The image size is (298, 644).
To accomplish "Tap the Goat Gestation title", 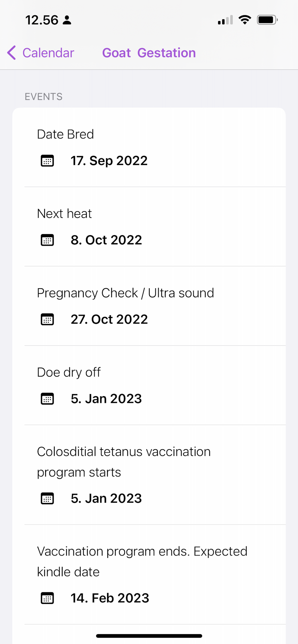I will (149, 53).
